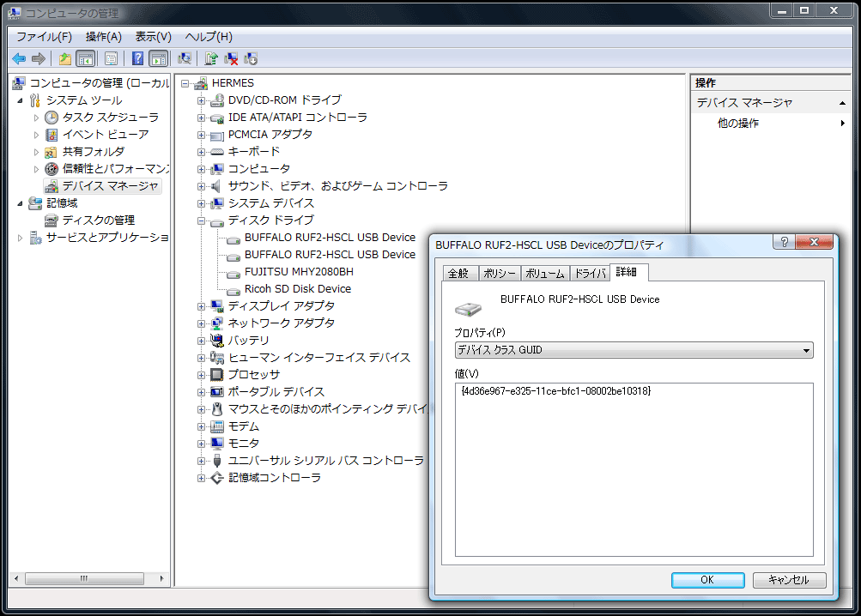This screenshot has height=616, width=861.
Task: Collapse the デバイス マネージャ actions section arrow
Action: pyautogui.click(x=842, y=103)
